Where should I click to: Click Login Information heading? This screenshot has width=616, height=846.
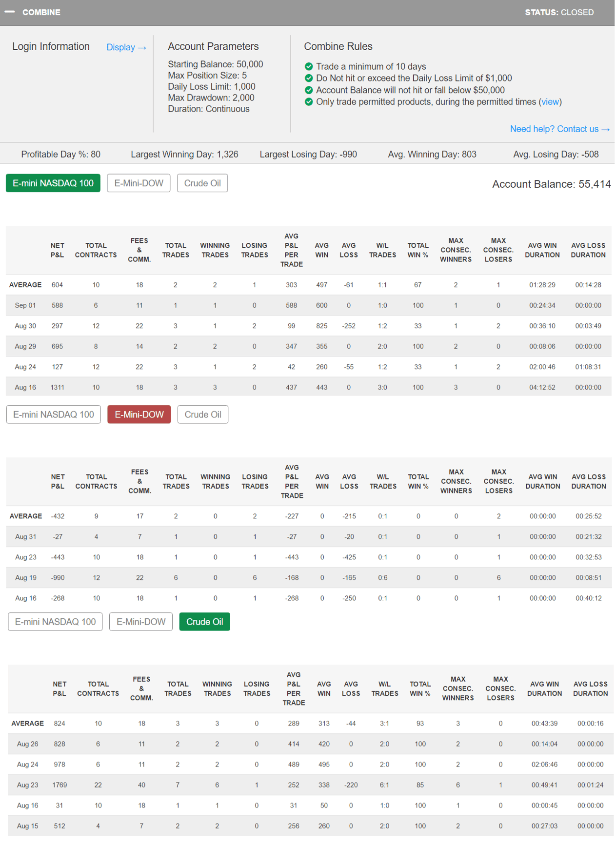51,46
